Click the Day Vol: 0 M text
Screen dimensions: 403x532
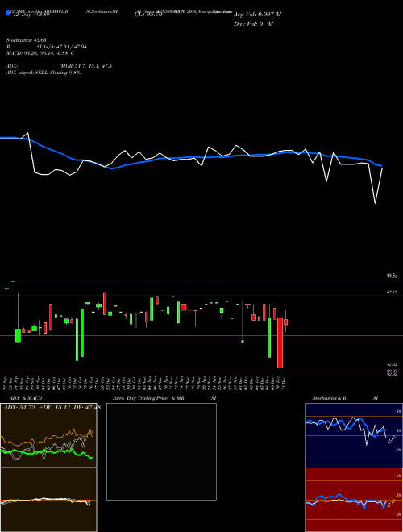pyautogui.click(x=253, y=24)
